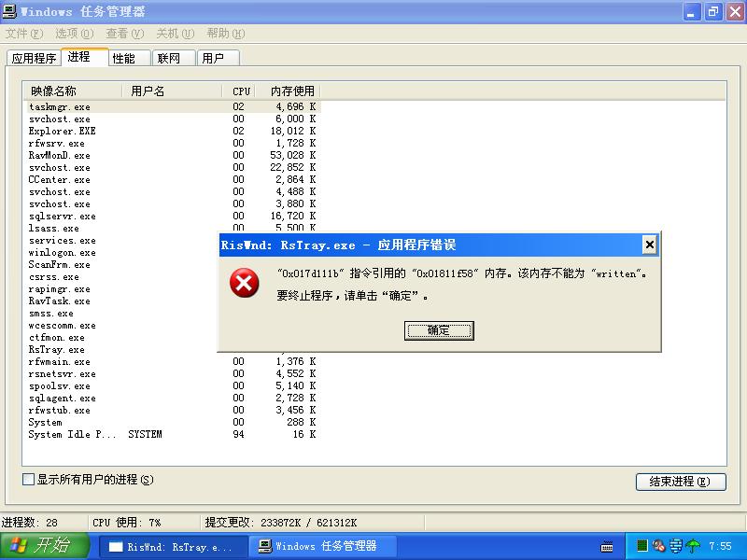Screen dimensions: 747x560
Task: Open the 选项(O) menu
Action: (x=75, y=34)
